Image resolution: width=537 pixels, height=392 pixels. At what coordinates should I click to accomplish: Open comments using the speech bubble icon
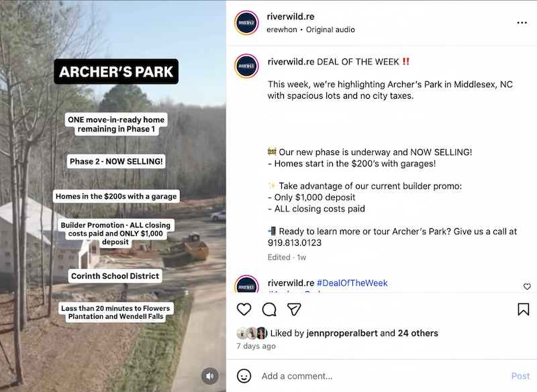click(x=269, y=309)
